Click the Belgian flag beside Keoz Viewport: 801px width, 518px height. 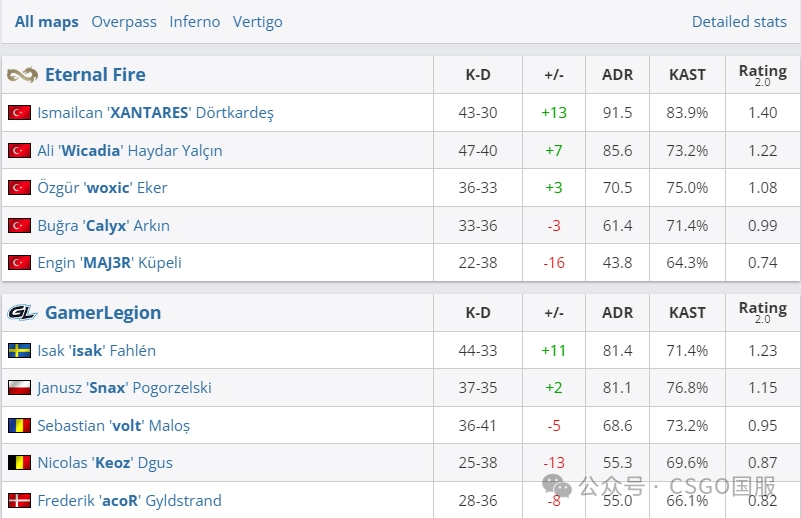coord(19,463)
